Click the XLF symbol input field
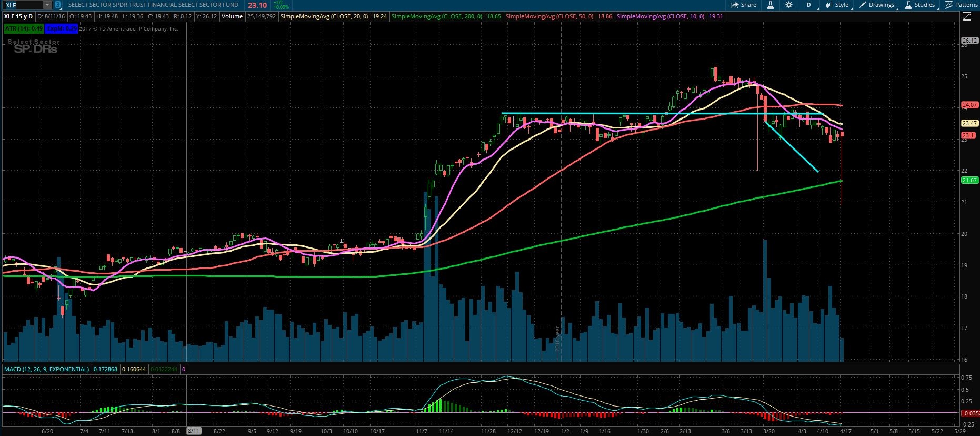Viewport: 980px width, 436px height. [22, 5]
